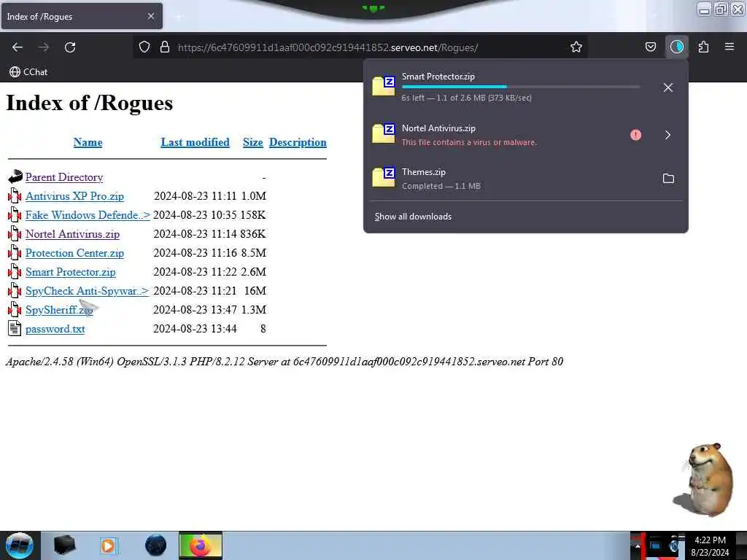
Task: Open the media player taskbar icon
Action: click(108, 545)
